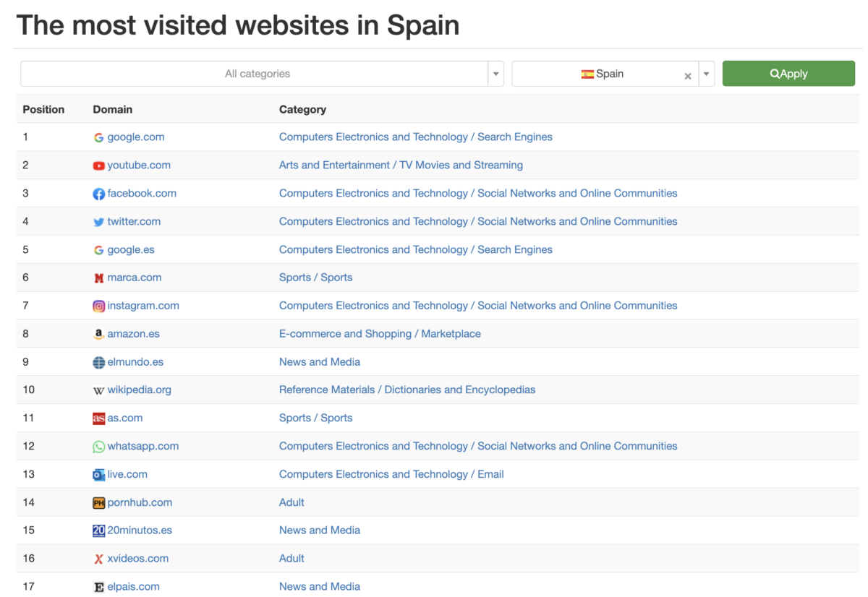Open whatsapp.com's Social Networks category link

478,447
